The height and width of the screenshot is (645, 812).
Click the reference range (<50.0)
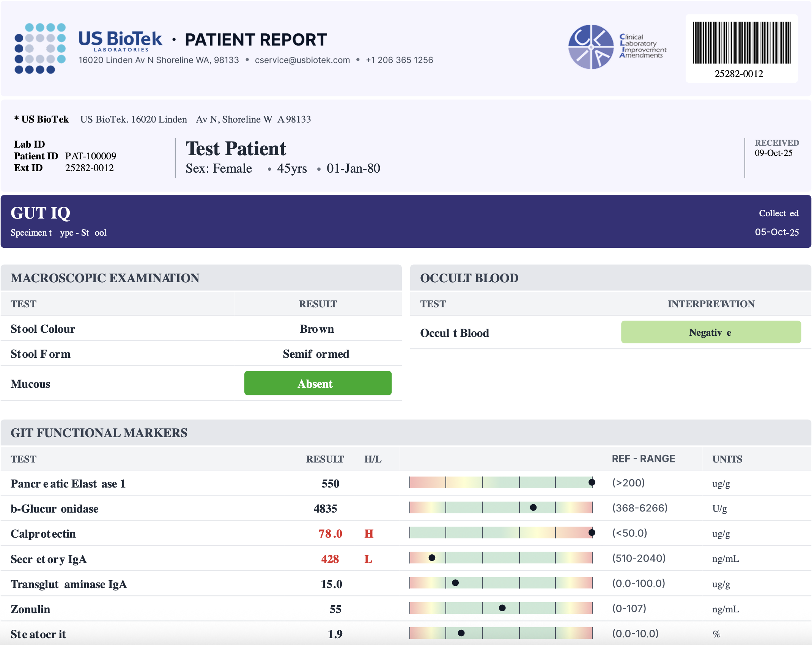(x=629, y=533)
